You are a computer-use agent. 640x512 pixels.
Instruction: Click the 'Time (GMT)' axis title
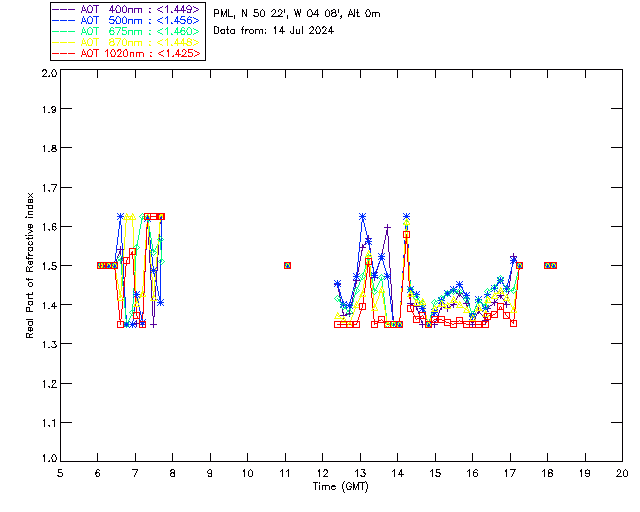click(340, 487)
